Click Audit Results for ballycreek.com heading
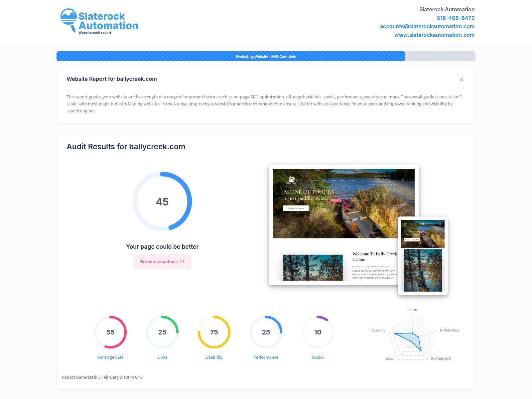The image size is (532, 399). tap(126, 147)
